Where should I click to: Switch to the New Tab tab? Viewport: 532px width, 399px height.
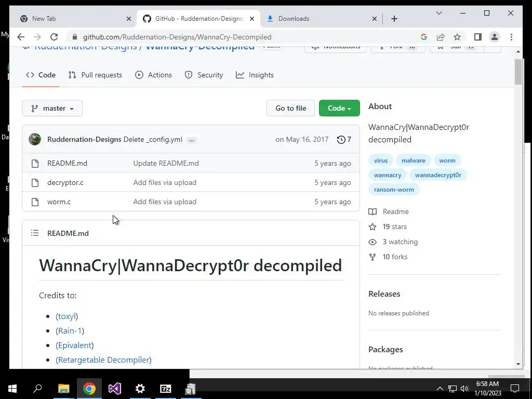click(x=73, y=19)
